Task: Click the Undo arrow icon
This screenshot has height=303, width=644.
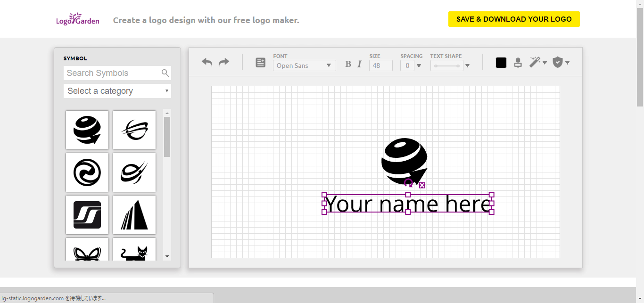Action: 207,62
